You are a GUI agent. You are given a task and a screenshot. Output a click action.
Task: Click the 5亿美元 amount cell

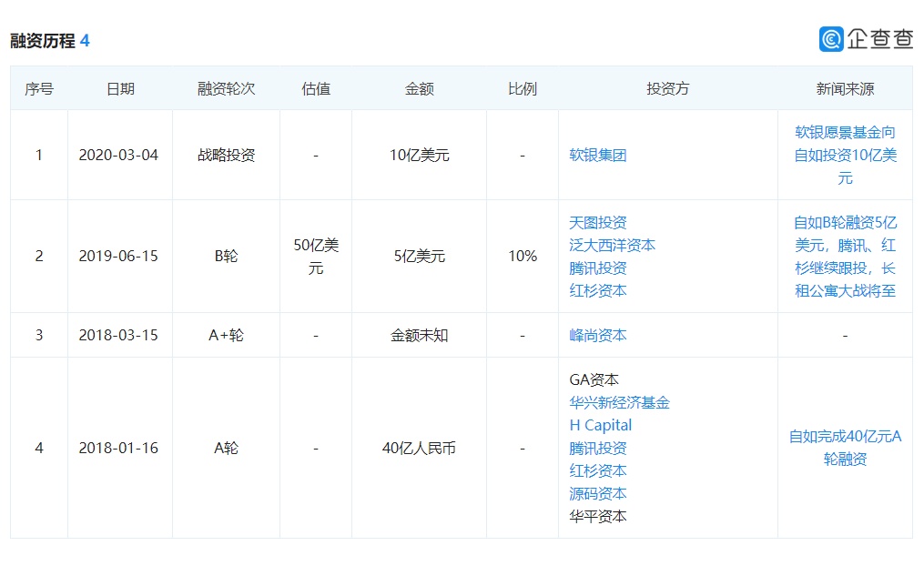pos(419,257)
